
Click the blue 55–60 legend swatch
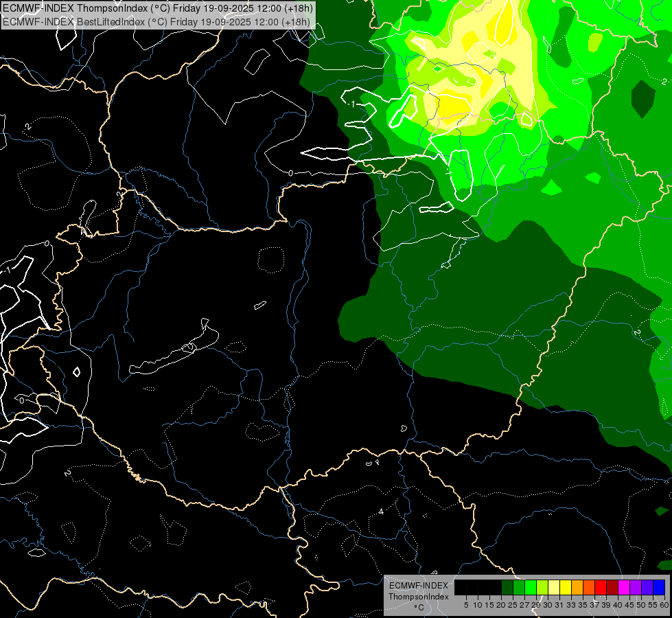click(659, 587)
